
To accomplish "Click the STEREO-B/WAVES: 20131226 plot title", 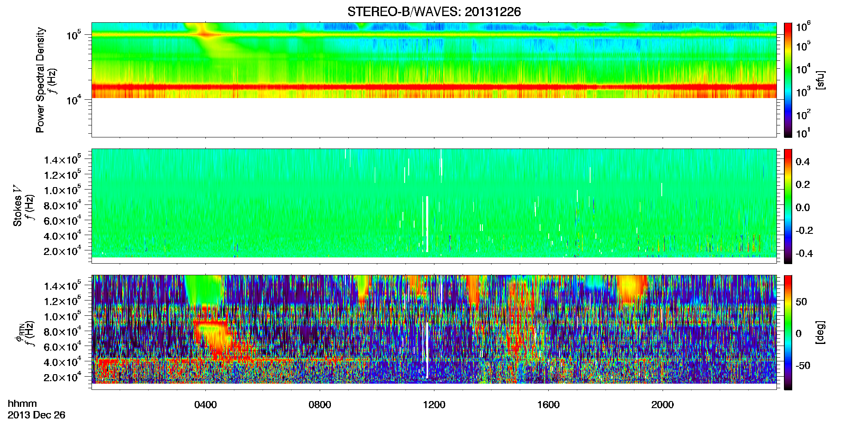I will (434, 12).
